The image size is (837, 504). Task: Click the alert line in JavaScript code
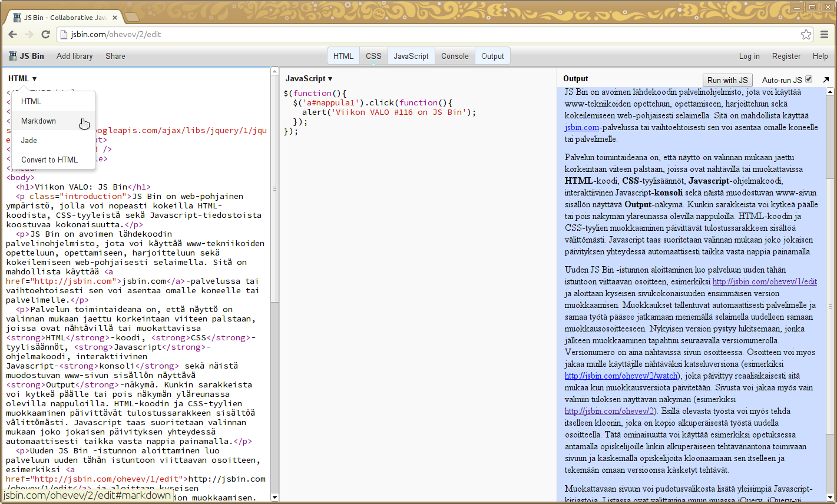(x=389, y=112)
